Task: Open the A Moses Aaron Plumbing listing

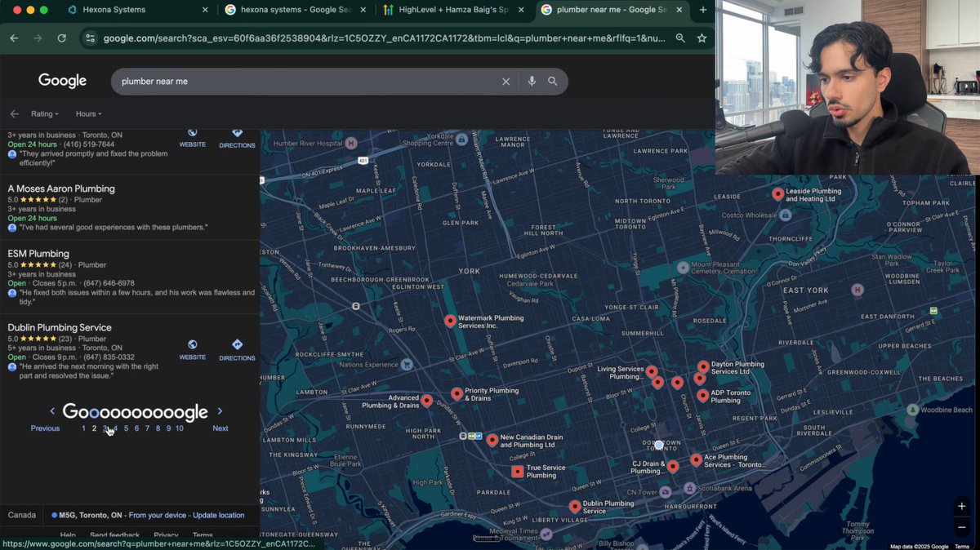Action: (61, 189)
